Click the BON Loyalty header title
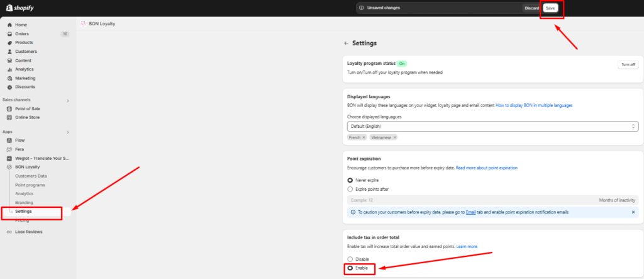The image size is (644, 279). (102, 24)
